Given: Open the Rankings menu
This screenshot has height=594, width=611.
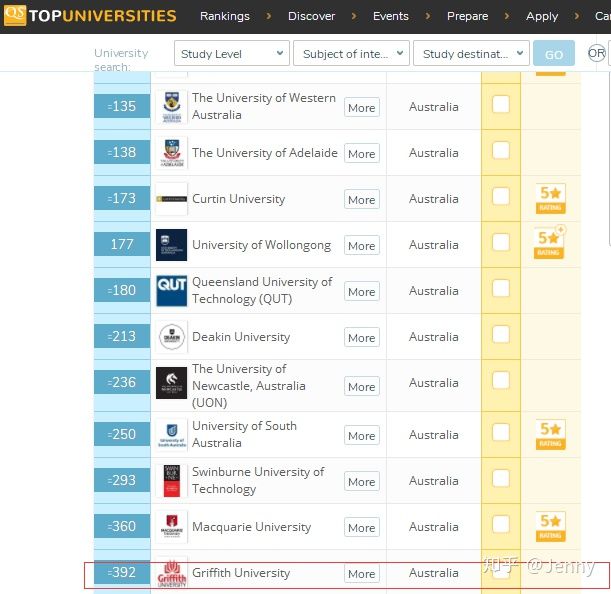Looking at the screenshot, I should 225,16.
